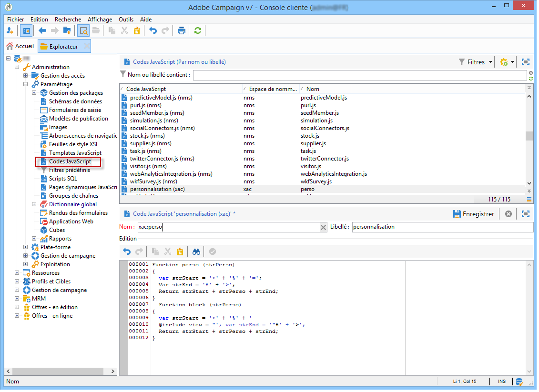Click the Libellé input field
This screenshot has height=392, width=539.
[x=442, y=227]
